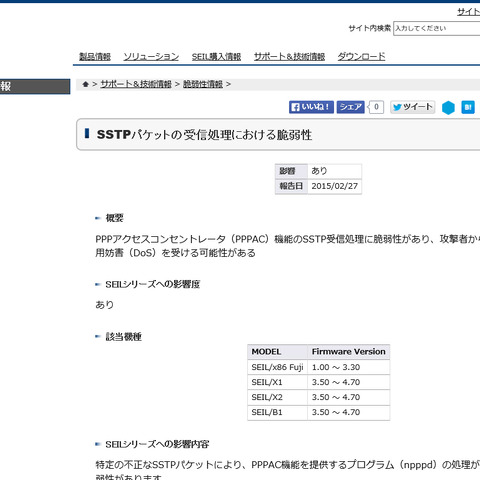Click the SEILシリーズへの影響度 heading
Screen dimensions: 480x480
click(153, 284)
